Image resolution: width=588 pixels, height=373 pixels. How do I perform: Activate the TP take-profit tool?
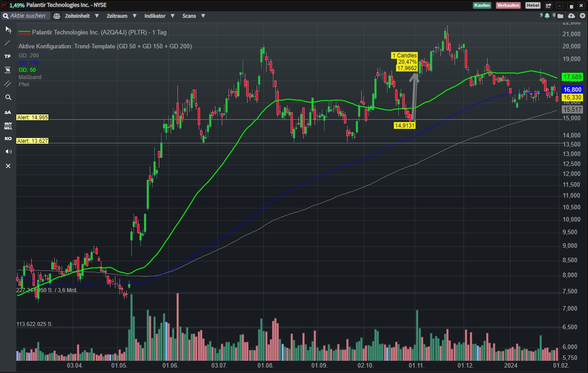(8, 57)
